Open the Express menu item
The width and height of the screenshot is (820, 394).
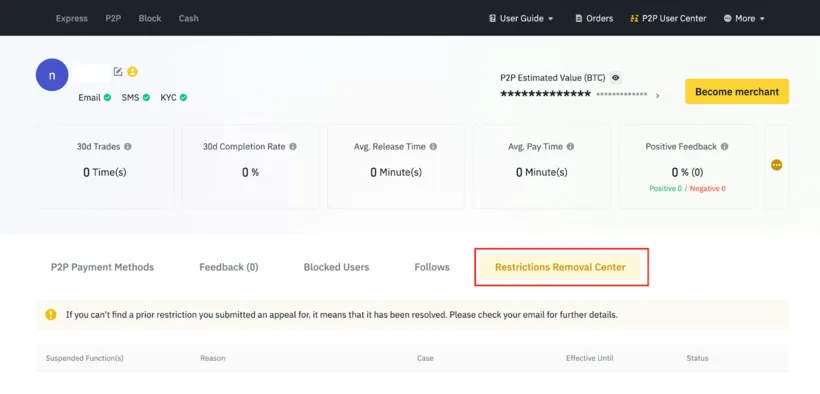(x=72, y=18)
